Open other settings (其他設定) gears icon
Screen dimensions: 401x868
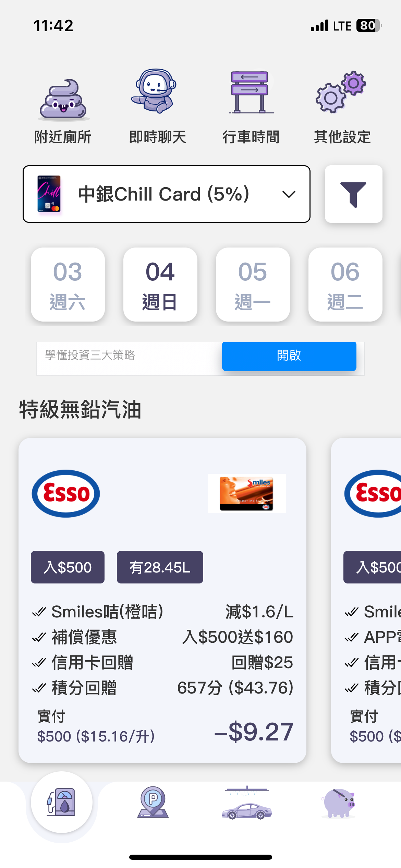point(341,92)
